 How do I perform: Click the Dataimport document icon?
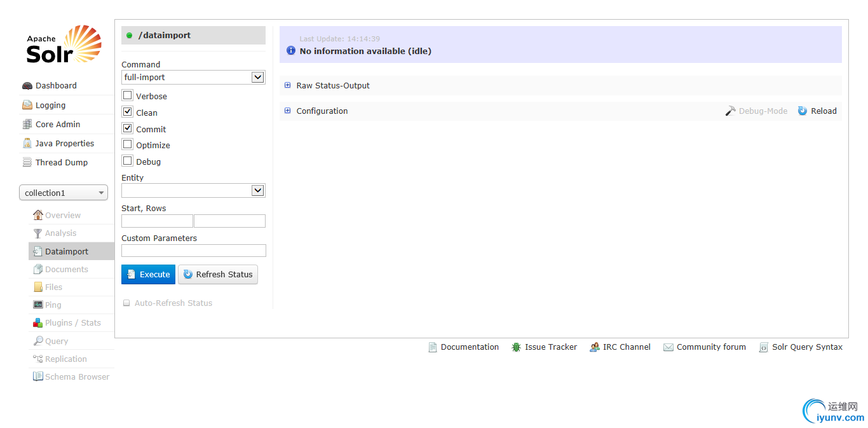tap(38, 251)
